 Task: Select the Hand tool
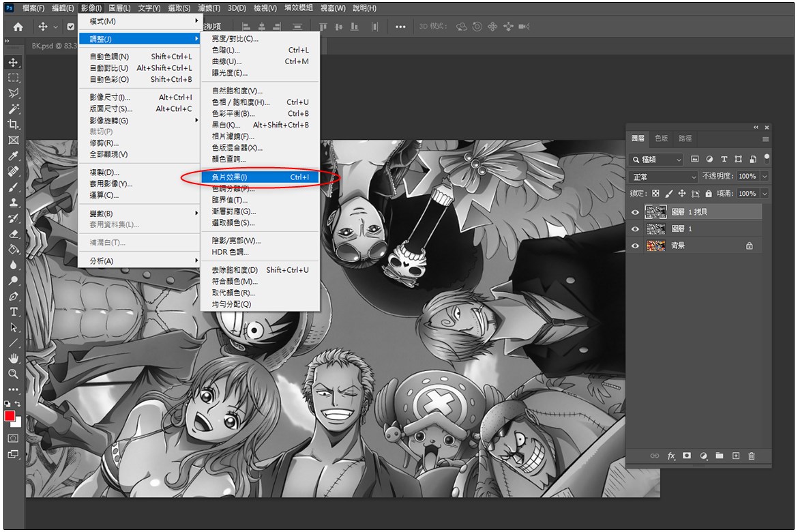pyautogui.click(x=13, y=358)
